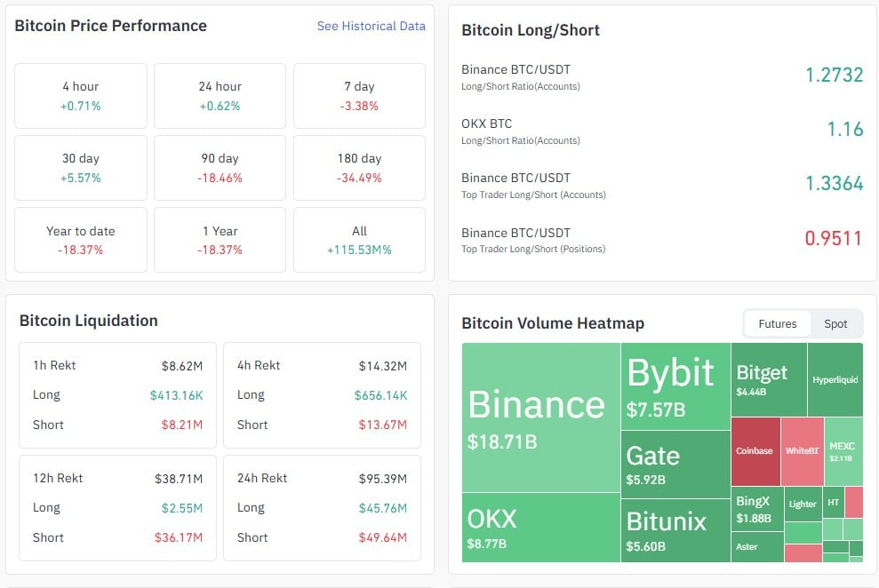
Task: Select the Year to date performance card
Action: [81, 239]
